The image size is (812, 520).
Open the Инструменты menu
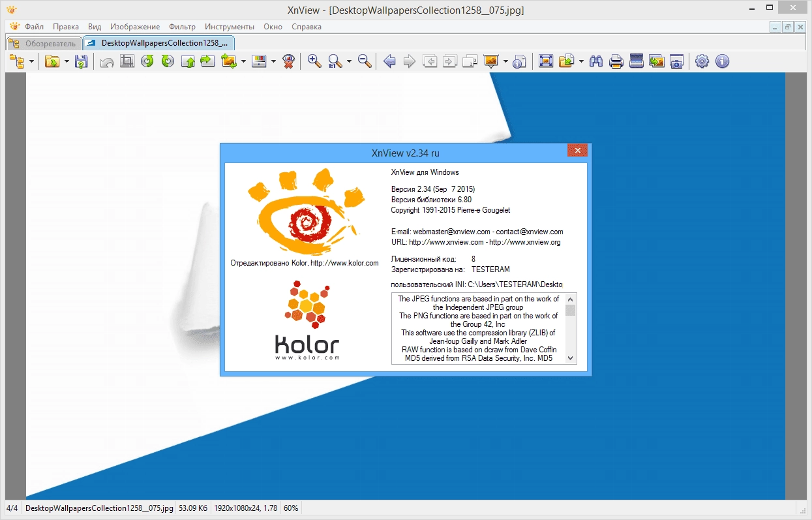pos(230,27)
